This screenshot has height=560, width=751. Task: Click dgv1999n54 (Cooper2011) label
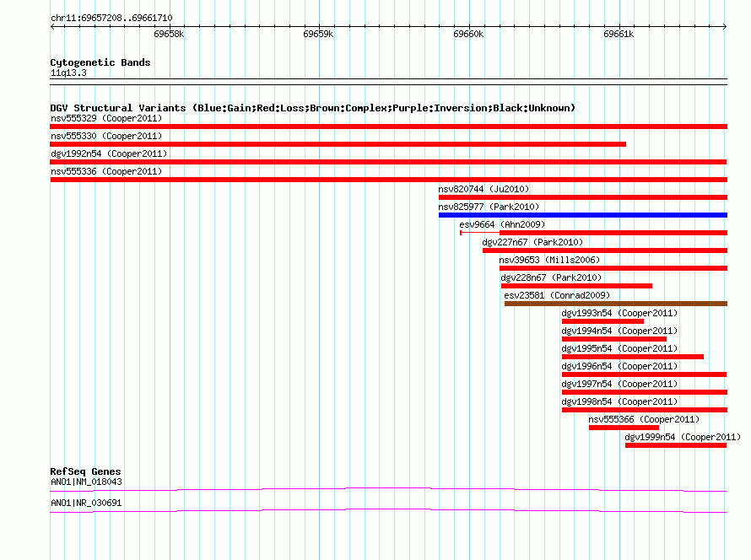click(x=683, y=437)
